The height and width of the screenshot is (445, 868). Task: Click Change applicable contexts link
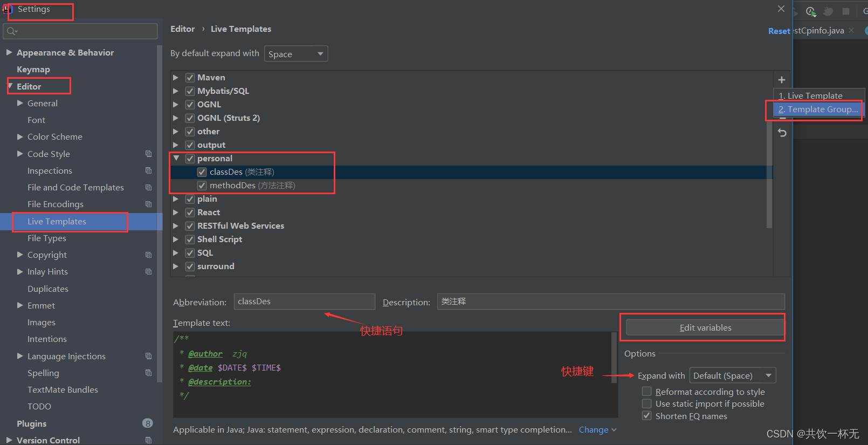(597, 429)
